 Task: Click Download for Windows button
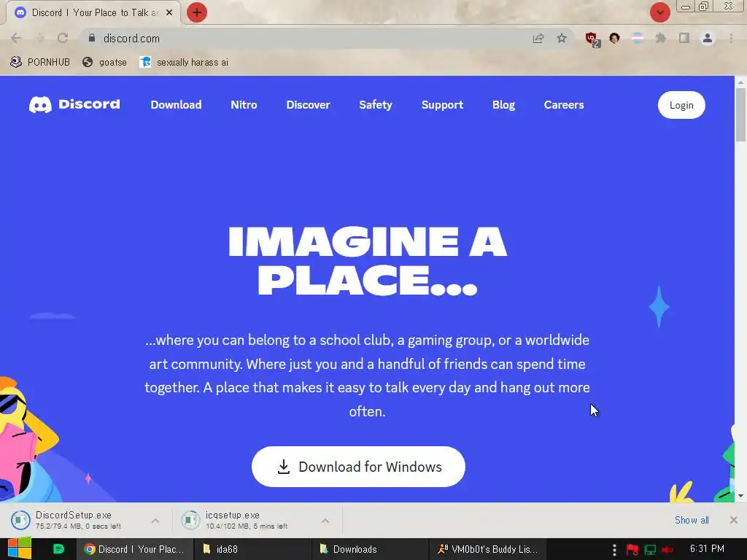coord(358,467)
